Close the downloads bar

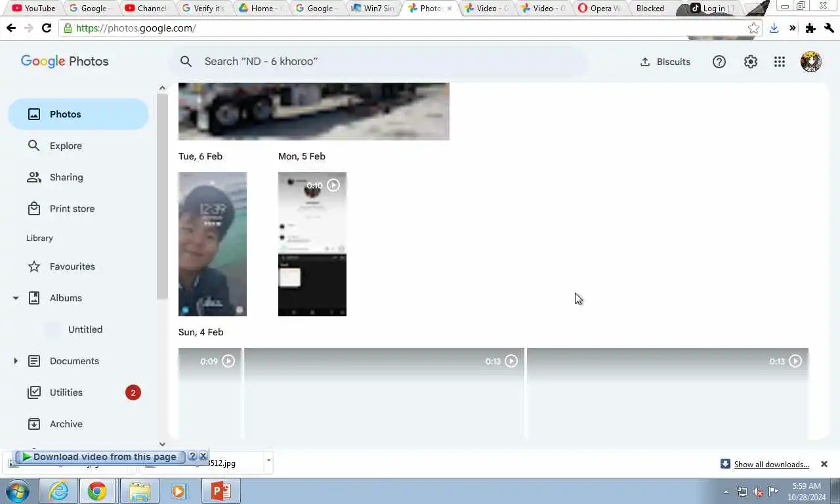tap(824, 464)
